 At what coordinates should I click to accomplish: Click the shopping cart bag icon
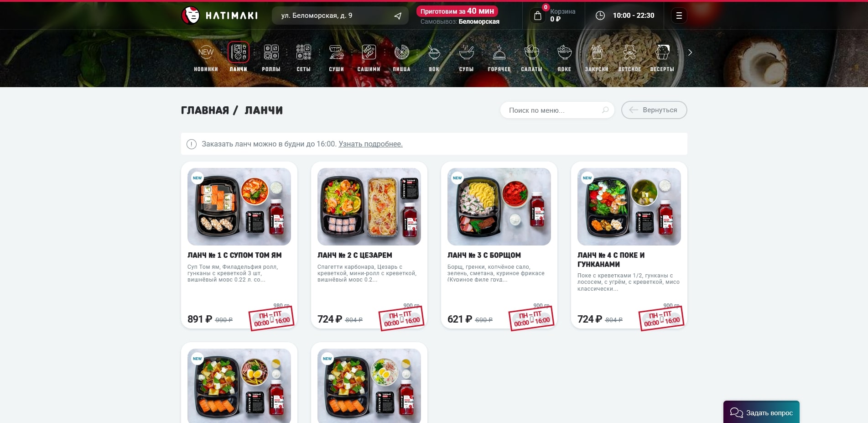coord(538,16)
